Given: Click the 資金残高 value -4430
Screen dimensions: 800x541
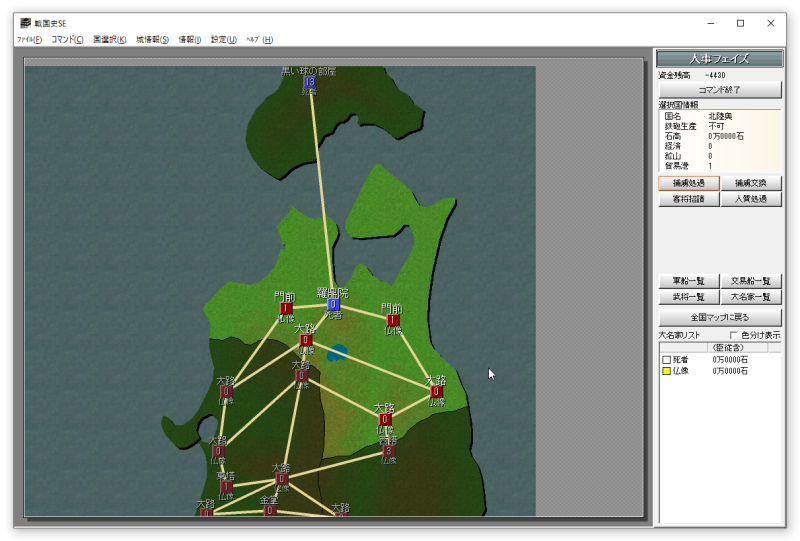Looking at the screenshot, I should point(716,75).
